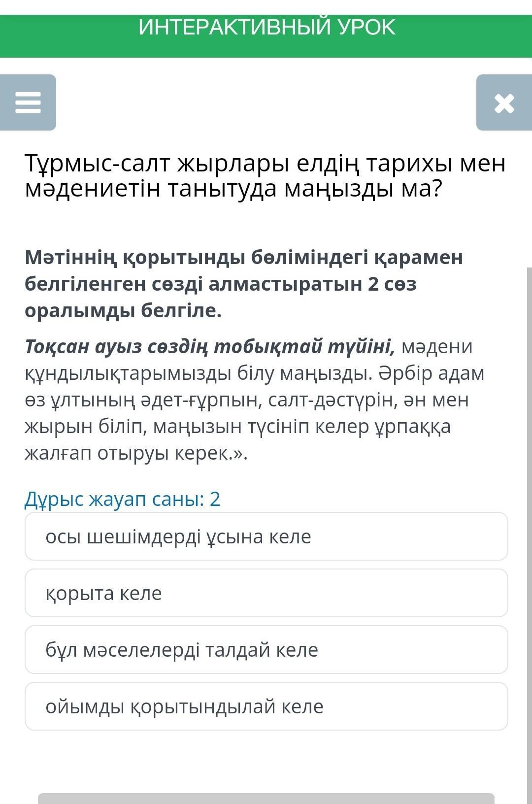532x804 pixels.
Task: Click the "Дұрыс жауап саны: 2" label
Action: coord(122,499)
